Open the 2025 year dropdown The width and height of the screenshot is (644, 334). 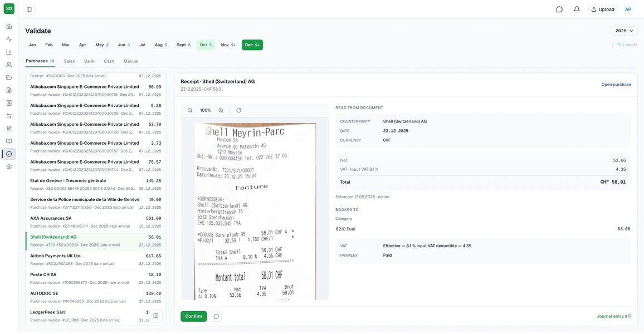625,31
